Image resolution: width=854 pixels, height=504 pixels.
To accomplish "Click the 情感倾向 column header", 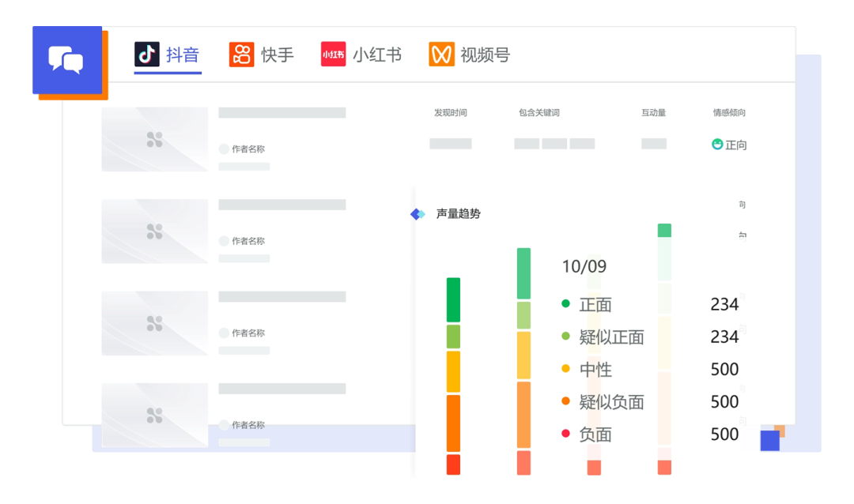I will click(x=729, y=113).
